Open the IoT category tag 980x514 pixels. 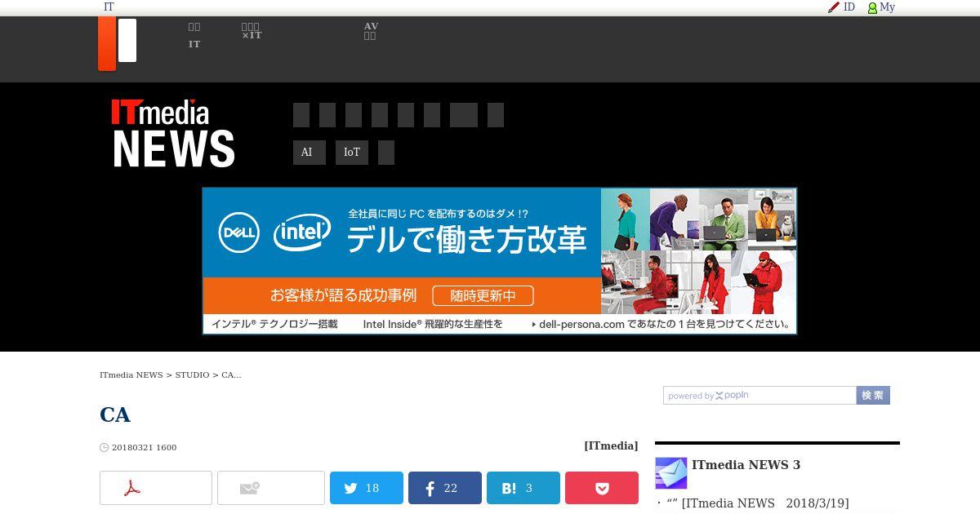352,153
